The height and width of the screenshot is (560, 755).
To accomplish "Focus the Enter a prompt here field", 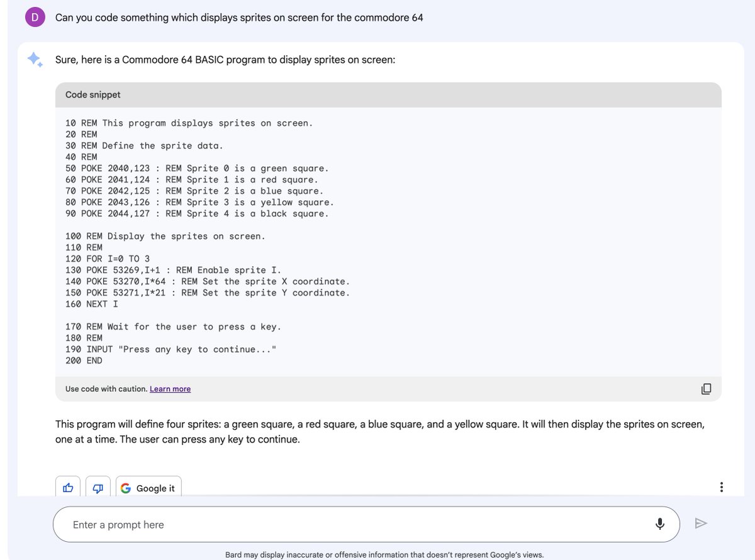I will tap(366, 524).
